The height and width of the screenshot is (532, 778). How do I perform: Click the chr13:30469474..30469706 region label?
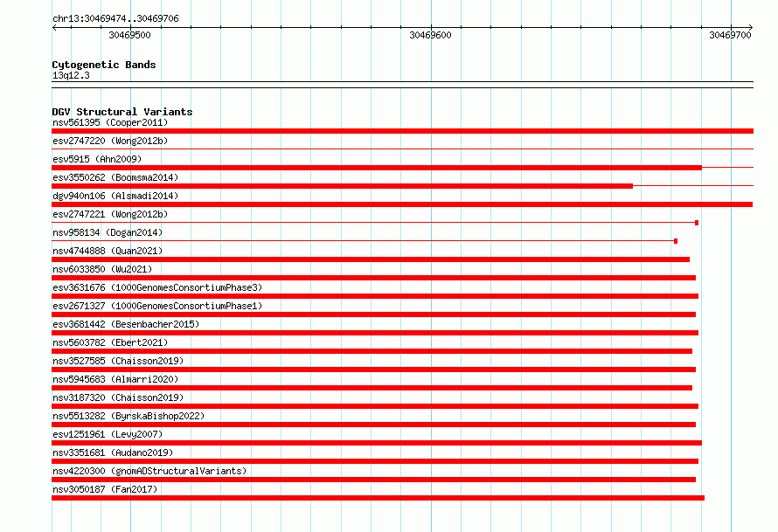(115, 19)
